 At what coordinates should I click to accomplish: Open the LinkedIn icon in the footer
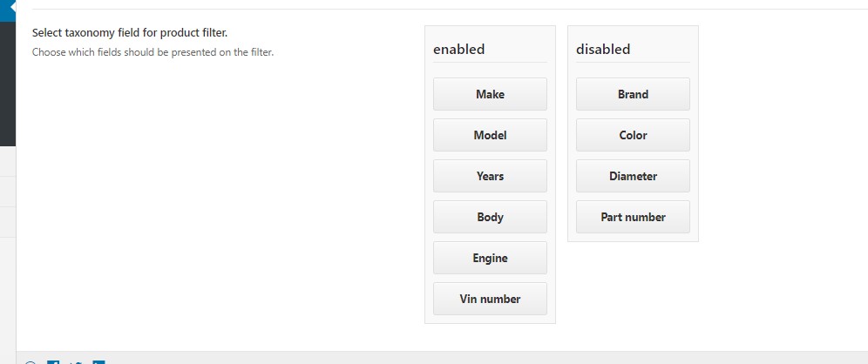pyautogui.click(x=98, y=361)
